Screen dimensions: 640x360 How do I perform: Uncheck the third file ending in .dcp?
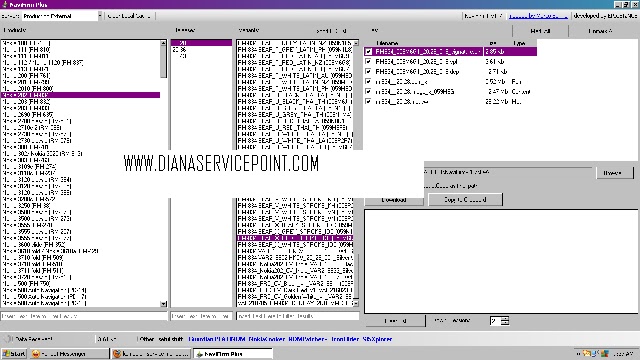[369, 71]
